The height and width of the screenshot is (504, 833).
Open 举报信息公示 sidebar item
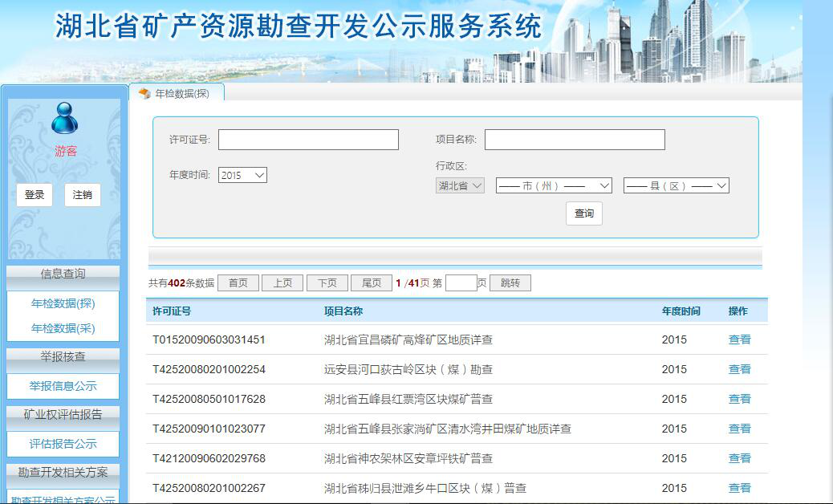click(63, 386)
